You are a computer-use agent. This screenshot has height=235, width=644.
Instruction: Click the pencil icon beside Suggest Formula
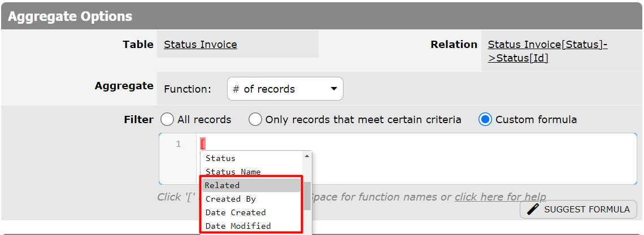tap(533, 210)
